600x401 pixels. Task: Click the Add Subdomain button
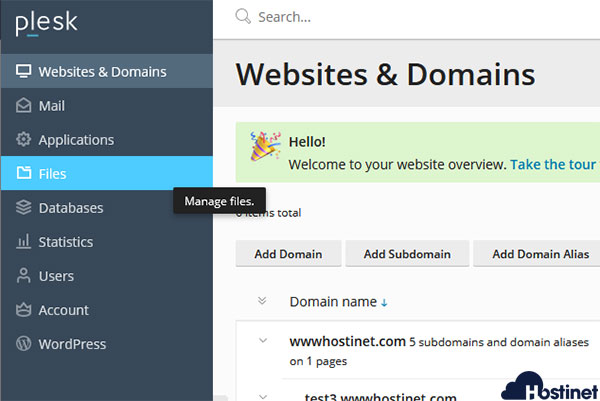coord(407,254)
